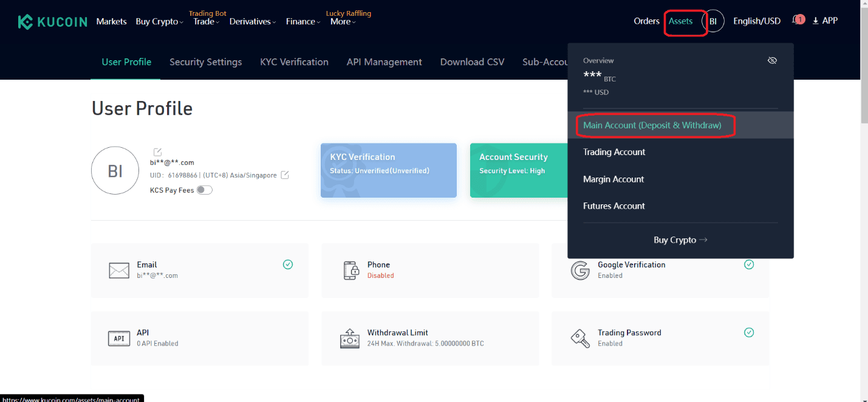Click the Overview label in dropdown
Screen dimensions: 868x402
(598, 60)
